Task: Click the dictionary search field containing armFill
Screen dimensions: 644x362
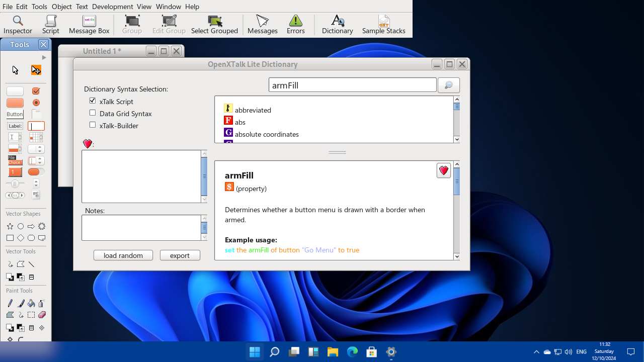Action: pos(353,85)
